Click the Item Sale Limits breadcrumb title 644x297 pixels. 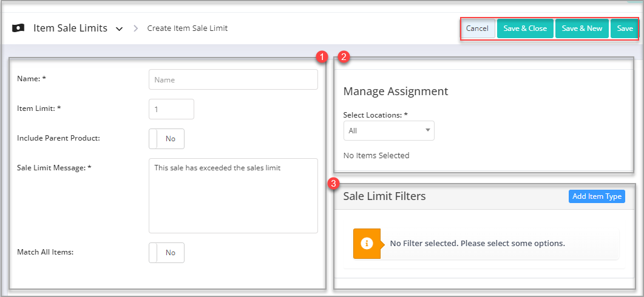(x=70, y=28)
